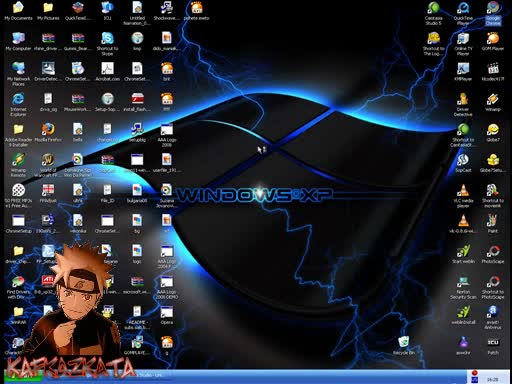
Task: Select the Driver Detective icon
Action: [463, 104]
